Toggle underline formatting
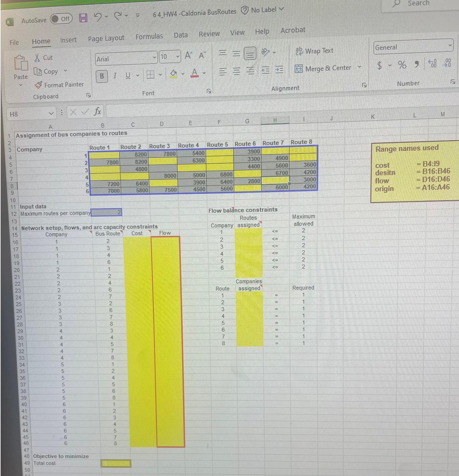The height and width of the screenshot is (476, 459). [127, 75]
